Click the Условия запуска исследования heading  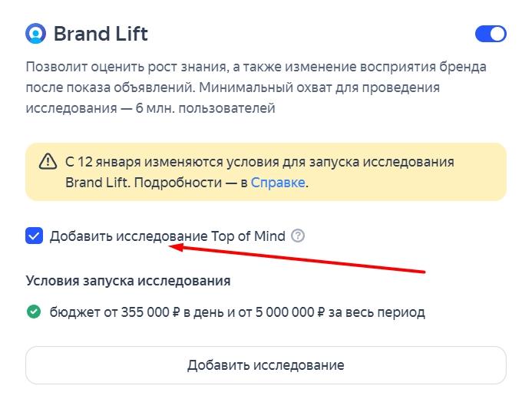[128, 281]
